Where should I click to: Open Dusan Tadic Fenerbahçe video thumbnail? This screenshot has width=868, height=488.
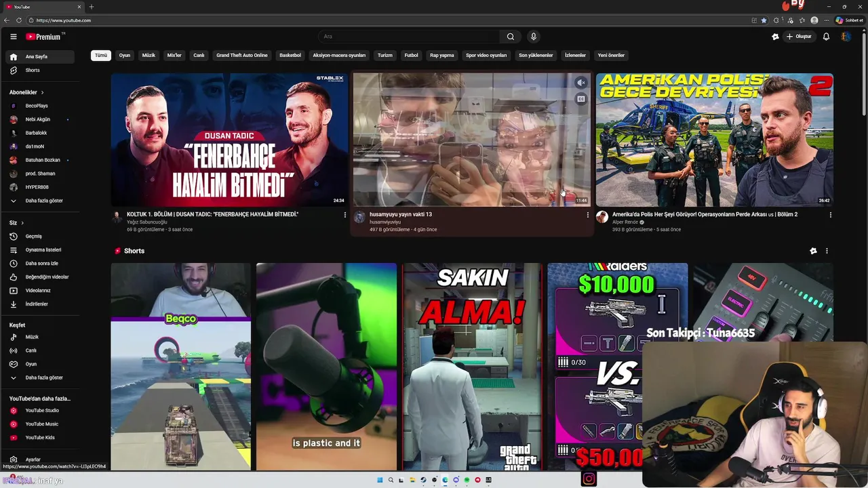[x=229, y=140]
